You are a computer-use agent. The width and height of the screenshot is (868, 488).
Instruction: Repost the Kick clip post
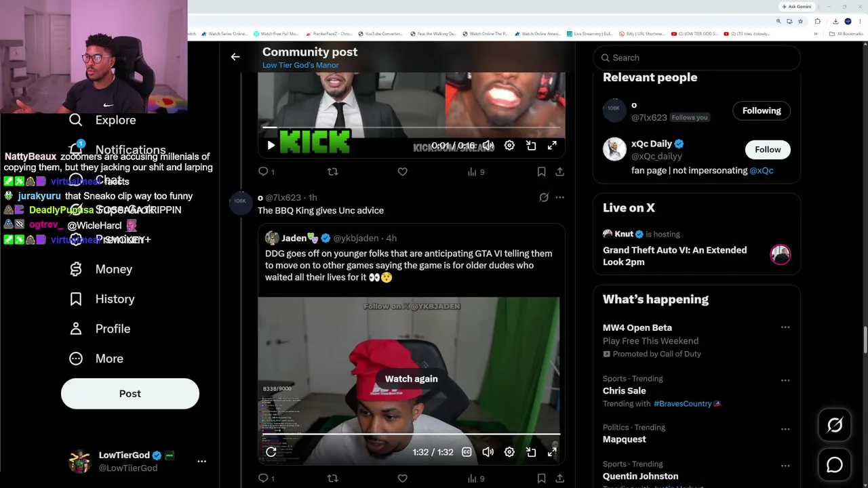(332, 171)
